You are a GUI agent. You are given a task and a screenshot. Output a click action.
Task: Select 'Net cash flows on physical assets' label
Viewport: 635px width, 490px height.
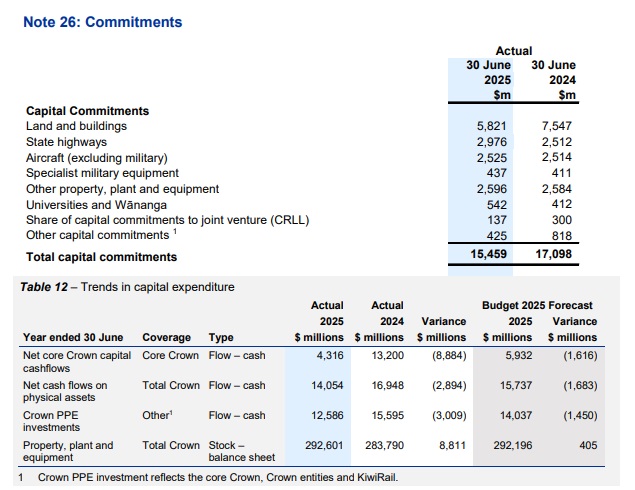tap(65, 391)
